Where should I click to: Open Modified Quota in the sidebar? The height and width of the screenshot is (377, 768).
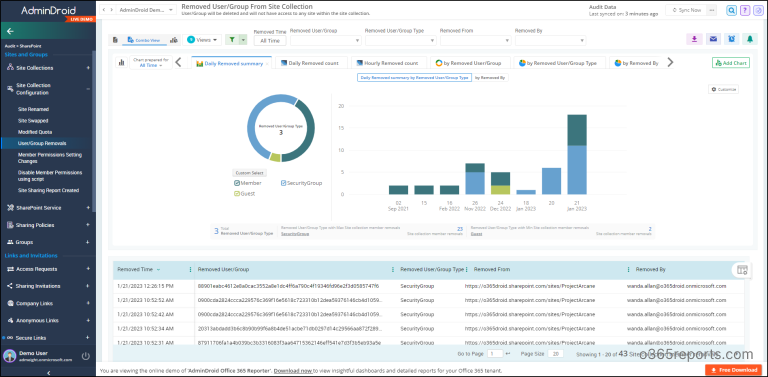(35, 132)
